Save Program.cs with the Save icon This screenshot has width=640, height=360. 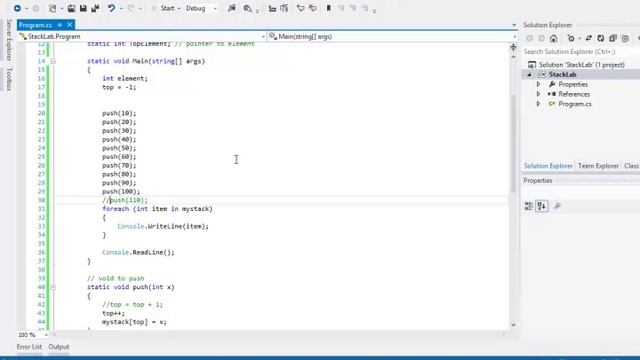coord(83,8)
